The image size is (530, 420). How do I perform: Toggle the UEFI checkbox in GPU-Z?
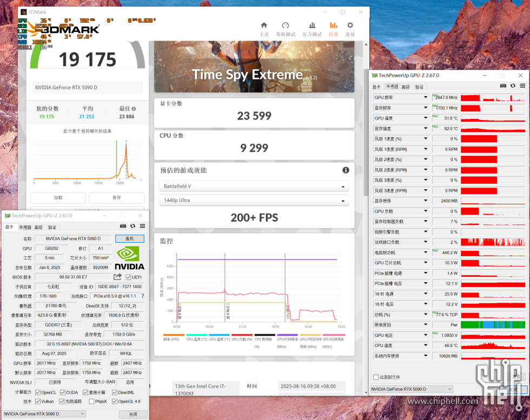[128, 277]
